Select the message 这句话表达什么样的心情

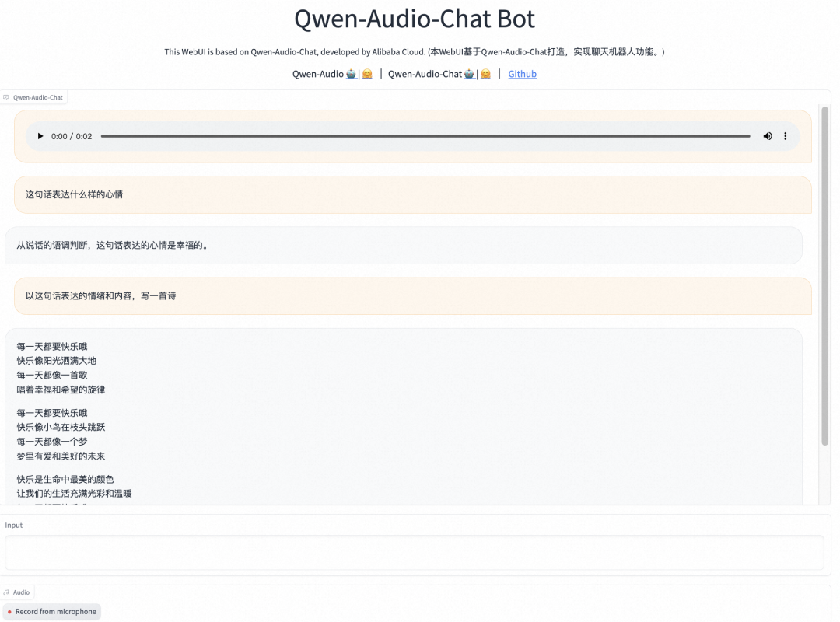pos(74,194)
